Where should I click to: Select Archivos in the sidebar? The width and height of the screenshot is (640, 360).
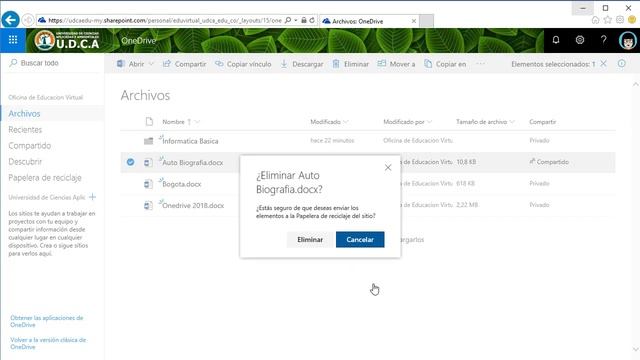[x=24, y=113]
